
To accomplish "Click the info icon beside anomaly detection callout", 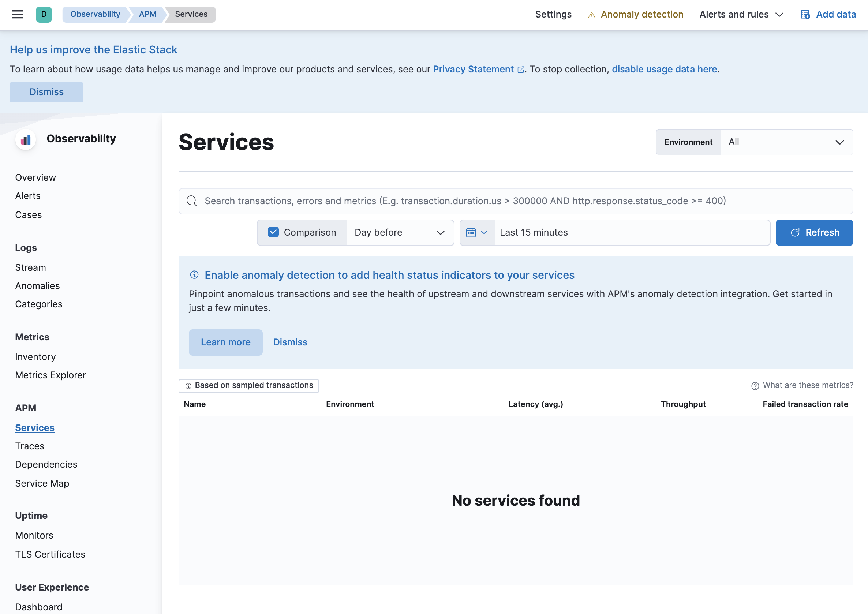I will point(194,275).
